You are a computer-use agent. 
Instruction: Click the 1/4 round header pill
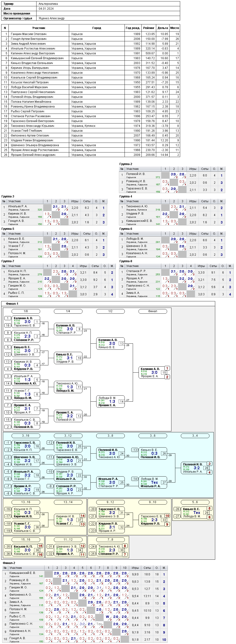click(68, 311)
